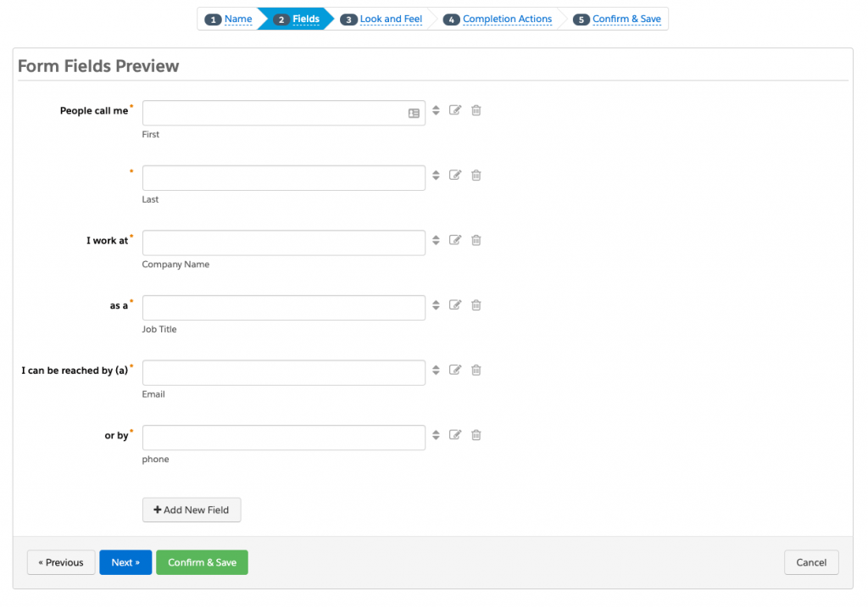The height and width of the screenshot is (608, 868).
Task: Delete the Email field
Action: pos(476,370)
